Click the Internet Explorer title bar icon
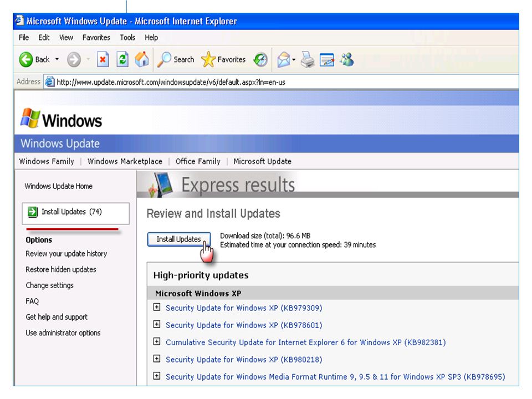The image size is (532, 399). tap(20, 20)
